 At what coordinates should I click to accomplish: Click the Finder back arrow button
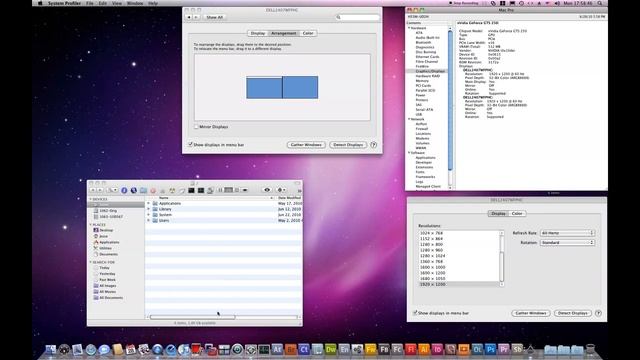tap(93, 190)
